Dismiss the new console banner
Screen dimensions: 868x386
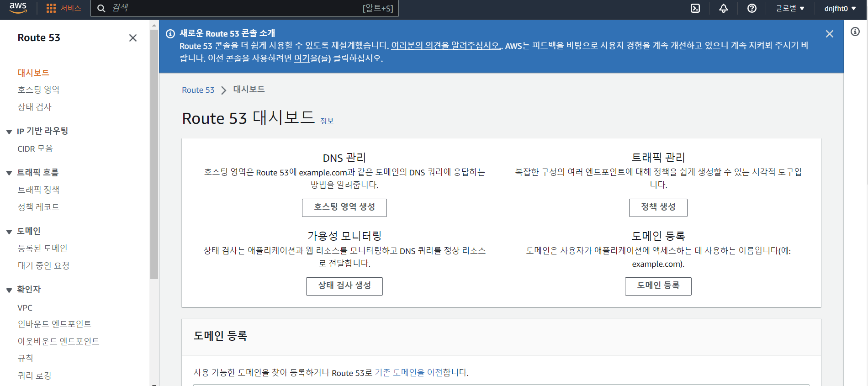point(830,34)
